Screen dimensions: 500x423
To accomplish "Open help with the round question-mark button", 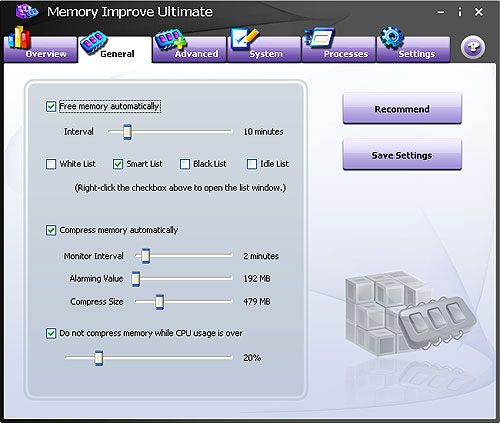I will click(x=473, y=47).
